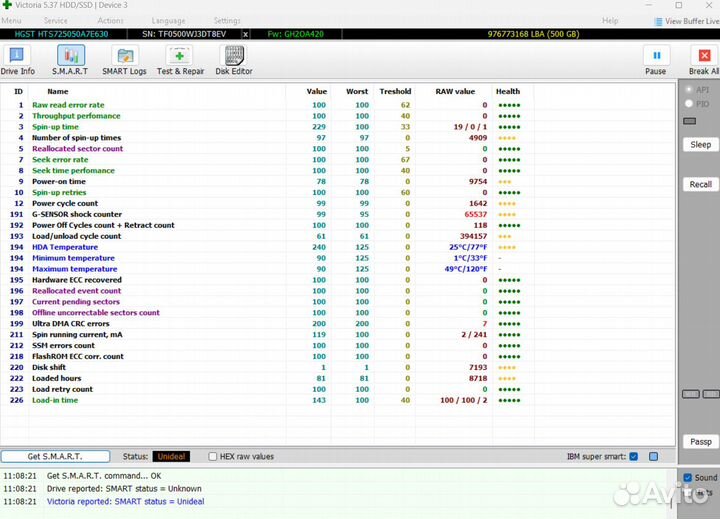
Task: Launch the Disk Editor
Action: (x=234, y=61)
